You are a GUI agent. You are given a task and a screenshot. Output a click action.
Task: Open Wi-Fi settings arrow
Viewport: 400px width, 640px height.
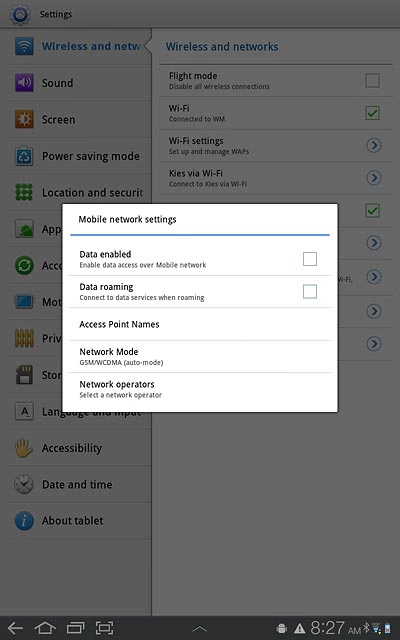(374, 145)
